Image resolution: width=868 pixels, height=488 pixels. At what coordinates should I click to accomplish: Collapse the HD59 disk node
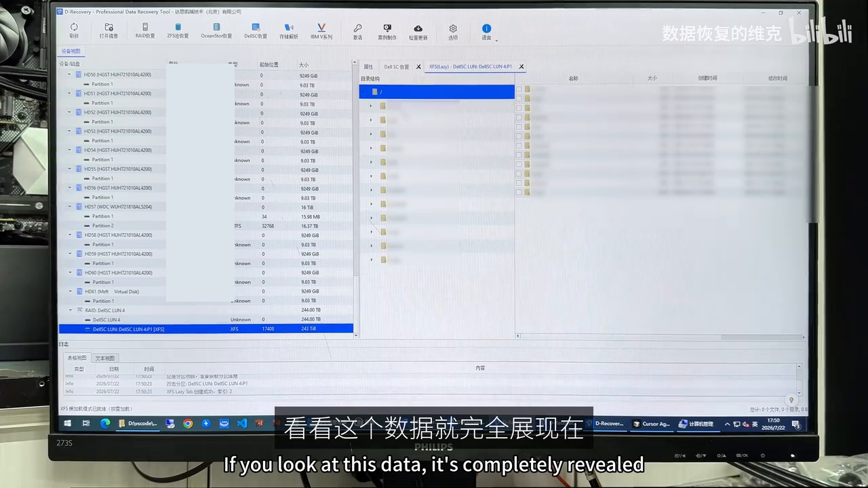tap(69, 253)
